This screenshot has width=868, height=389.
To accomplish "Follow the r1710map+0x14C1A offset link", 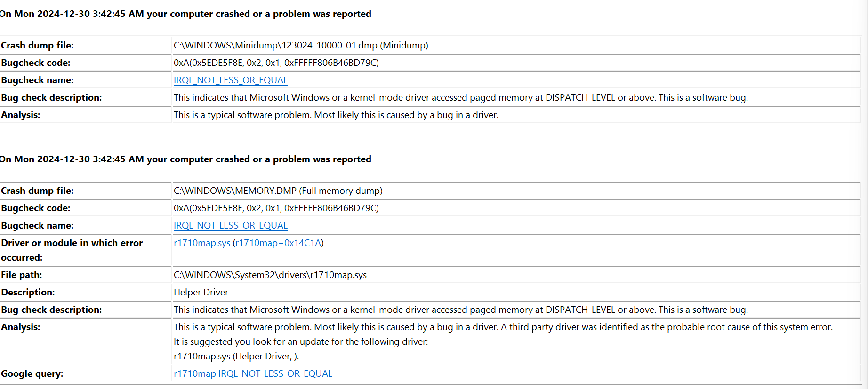I will pos(278,243).
